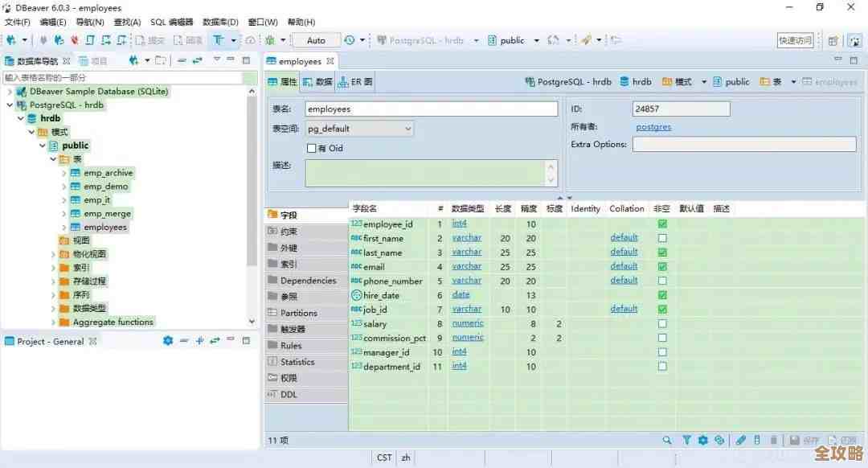This screenshot has height=468, width=868.
Task: Click the link-with-editor arrows icon in navigator
Action: pos(197,60)
